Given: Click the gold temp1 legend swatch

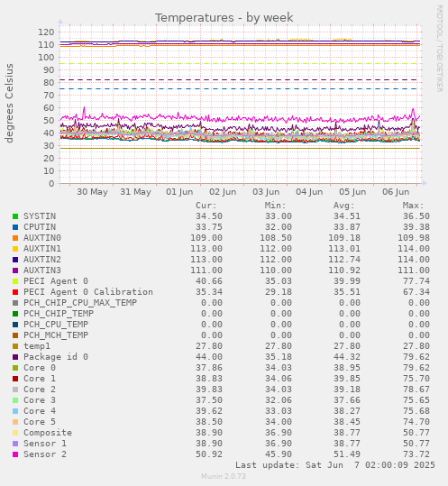Looking at the screenshot, I should (x=15, y=346).
